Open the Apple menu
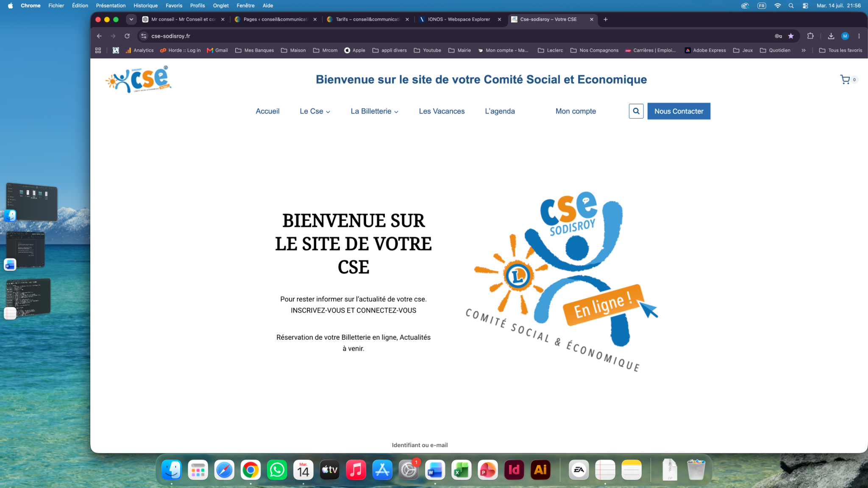The image size is (868, 488). (10, 6)
